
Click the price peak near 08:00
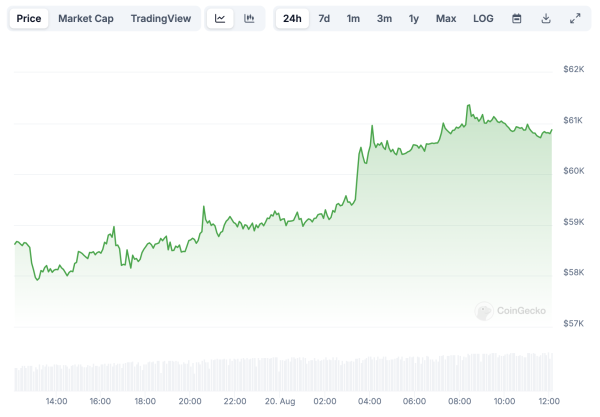[469, 105]
